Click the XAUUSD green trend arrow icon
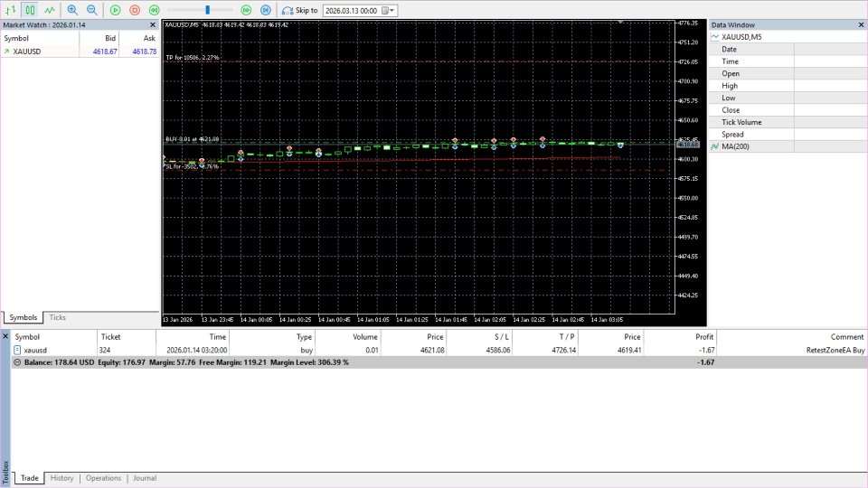Image resolution: width=868 pixels, height=488 pixels. (6, 52)
